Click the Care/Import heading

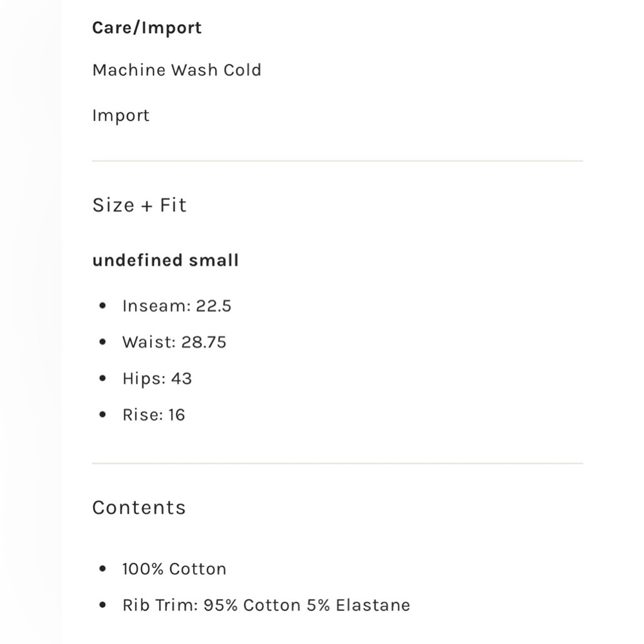(147, 28)
